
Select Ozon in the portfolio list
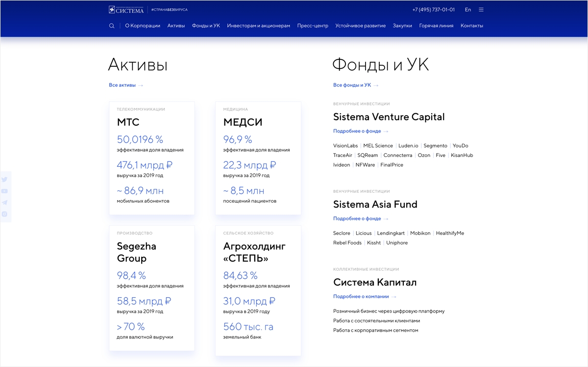pos(424,156)
